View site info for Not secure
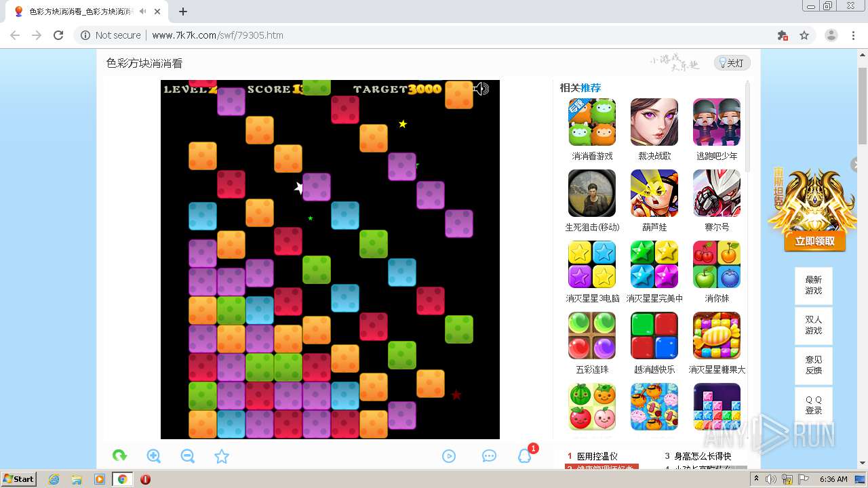This screenshot has width=868, height=488. pyautogui.click(x=111, y=35)
